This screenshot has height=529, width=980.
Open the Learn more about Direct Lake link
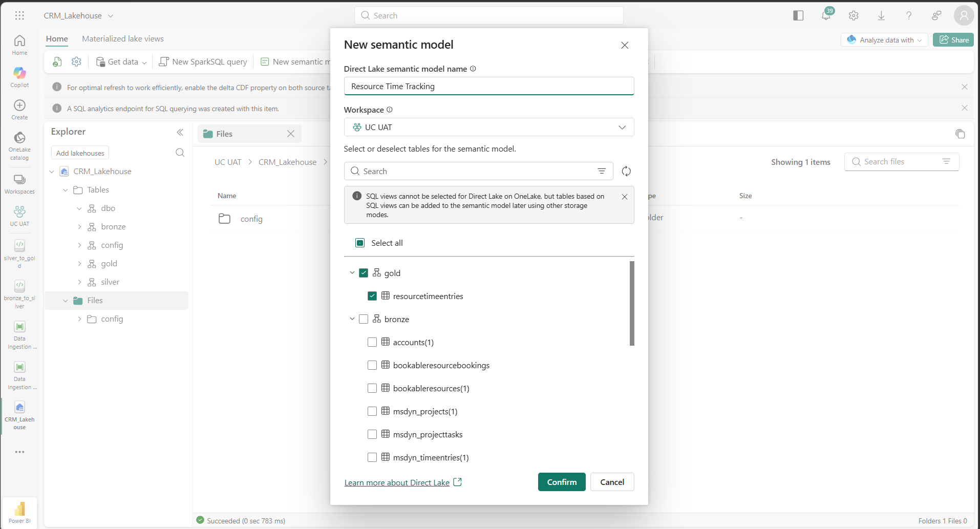point(403,482)
